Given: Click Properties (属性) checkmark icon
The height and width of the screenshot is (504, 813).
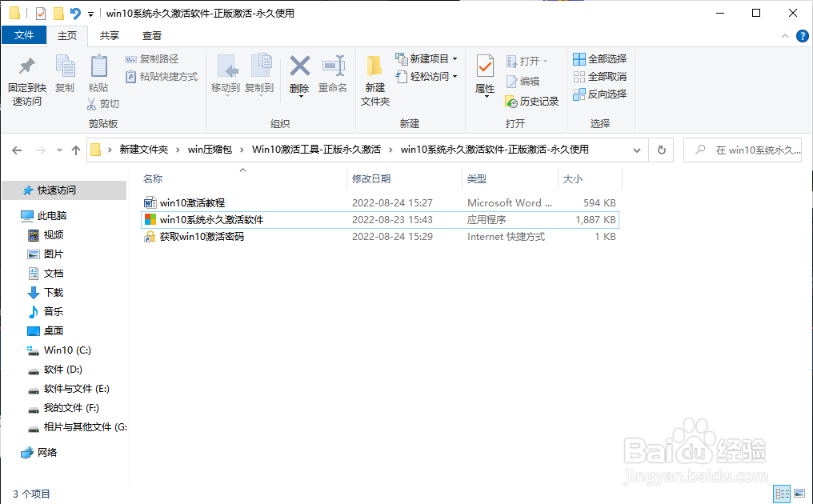Looking at the screenshot, I should click(485, 66).
